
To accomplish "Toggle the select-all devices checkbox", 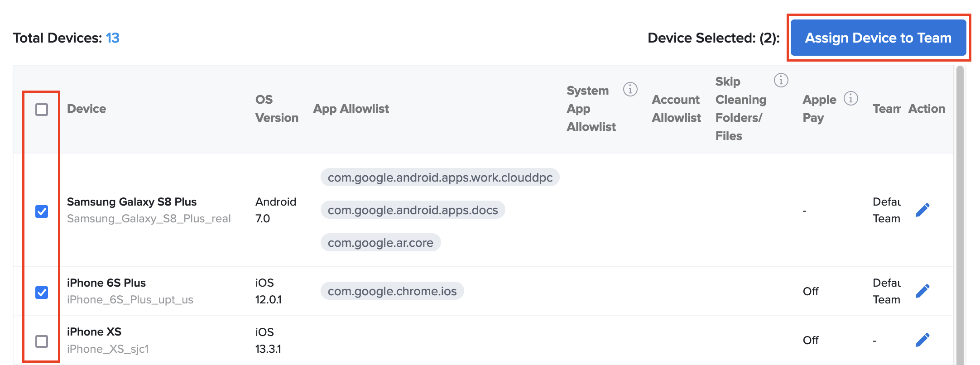I will pyautogui.click(x=42, y=110).
